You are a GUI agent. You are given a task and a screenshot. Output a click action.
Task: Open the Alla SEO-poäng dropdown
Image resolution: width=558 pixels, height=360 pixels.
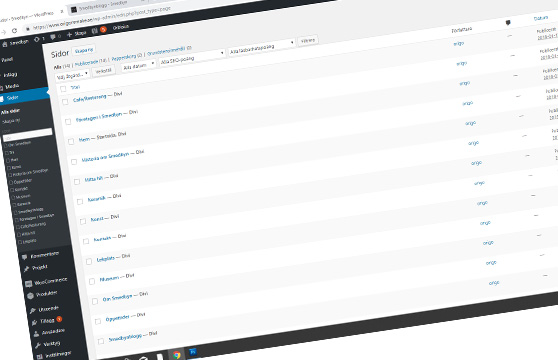193,58
